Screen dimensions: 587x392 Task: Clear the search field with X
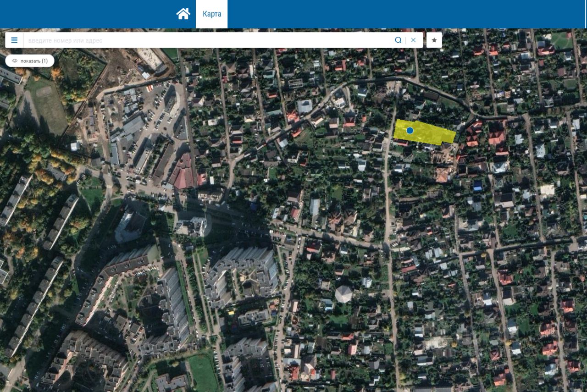pyautogui.click(x=413, y=40)
